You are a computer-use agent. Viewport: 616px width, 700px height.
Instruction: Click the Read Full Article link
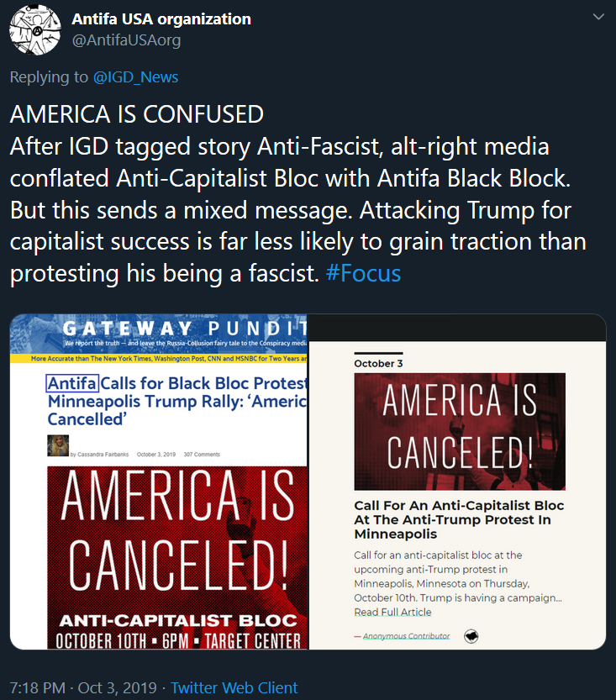point(392,612)
